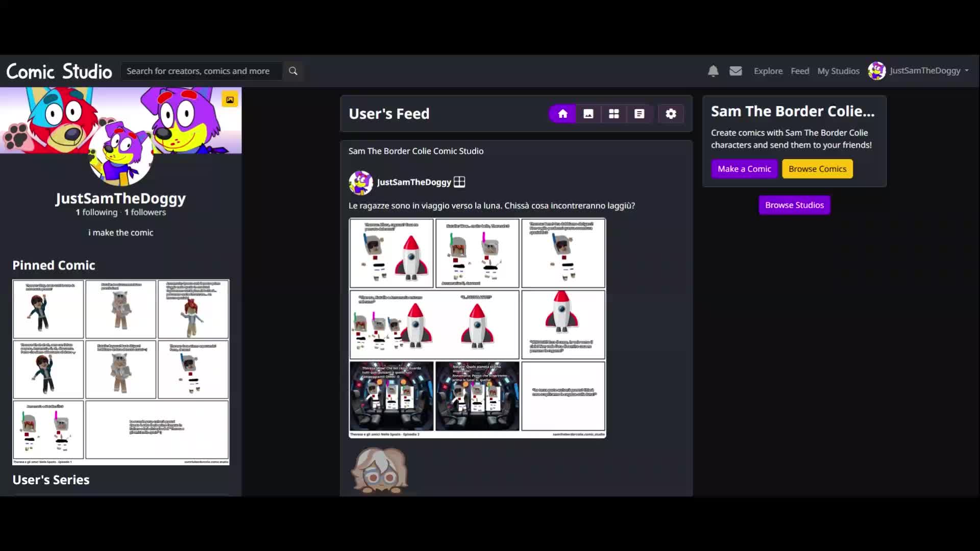Image resolution: width=980 pixels, height=551 pixels.
Task: Open feed settings gear icon
Action: 671,114
